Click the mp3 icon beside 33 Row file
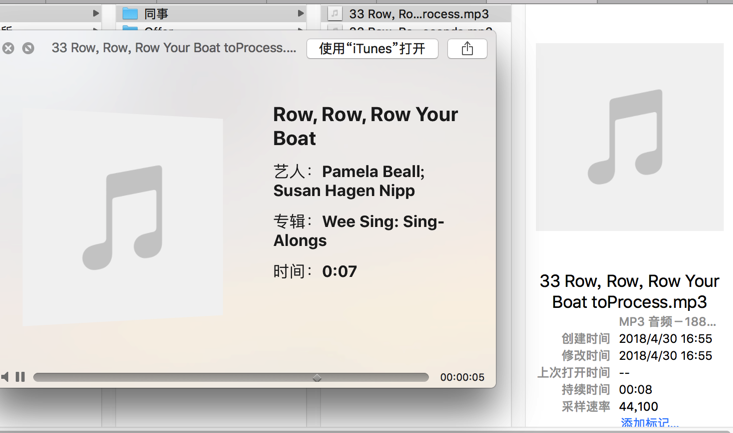Viewport: 733px width, 433px height. [x=335, y=14]
